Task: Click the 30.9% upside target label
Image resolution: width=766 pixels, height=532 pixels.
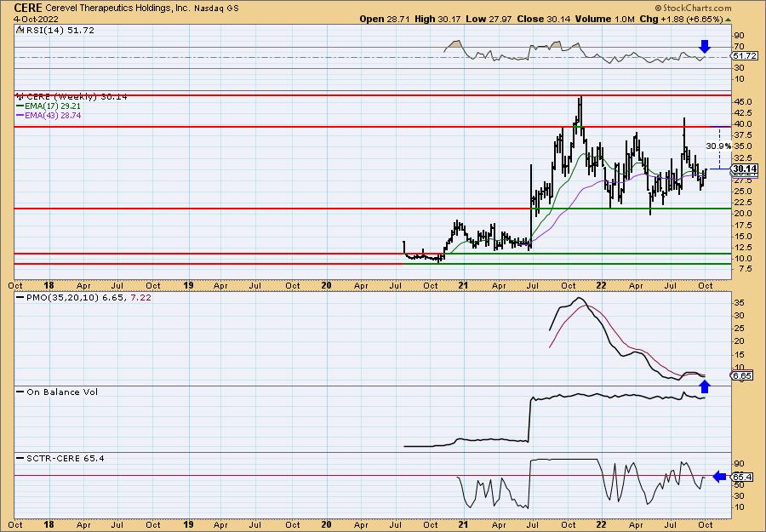Action: [x=718, y=146]
